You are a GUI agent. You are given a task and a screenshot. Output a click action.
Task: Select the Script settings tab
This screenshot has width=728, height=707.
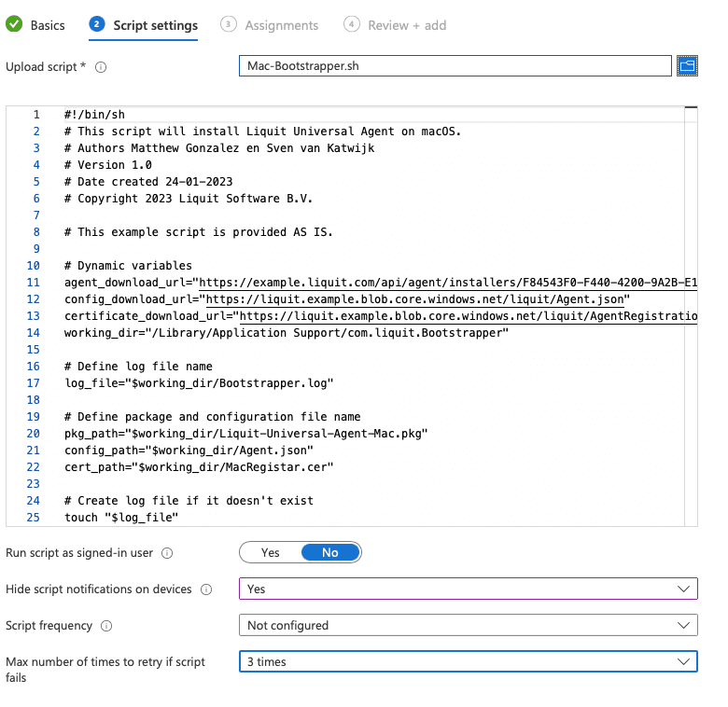155,25
